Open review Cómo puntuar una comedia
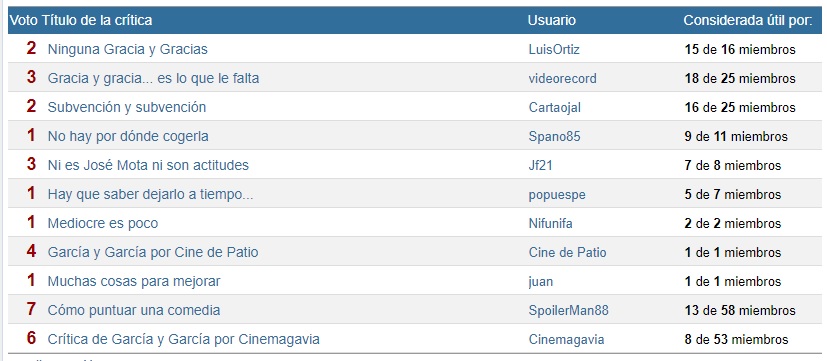The width and height of the screenshot is (827, 361). [133, 310]
